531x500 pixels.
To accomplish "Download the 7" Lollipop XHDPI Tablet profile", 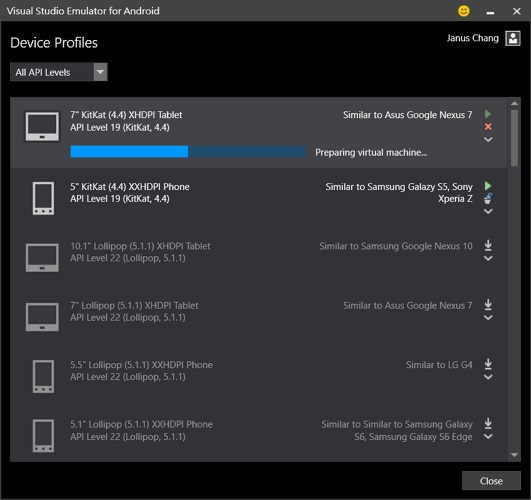I will (488, 304).
